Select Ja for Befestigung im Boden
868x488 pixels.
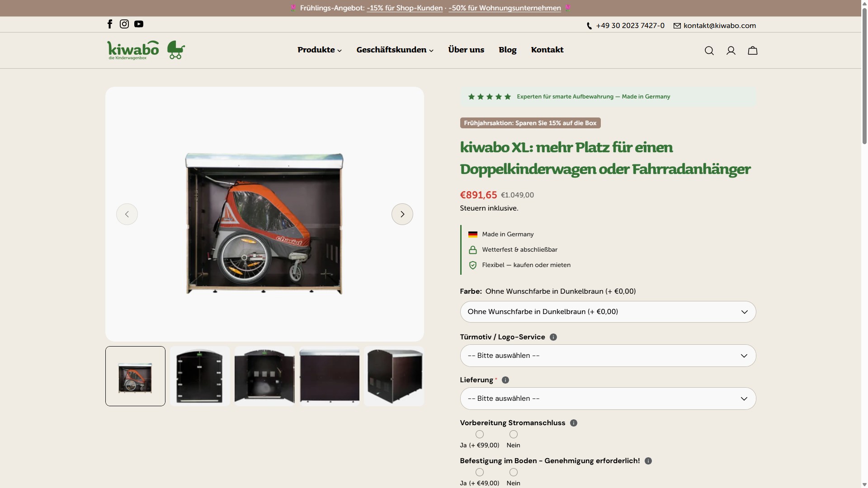click(479, 472)
